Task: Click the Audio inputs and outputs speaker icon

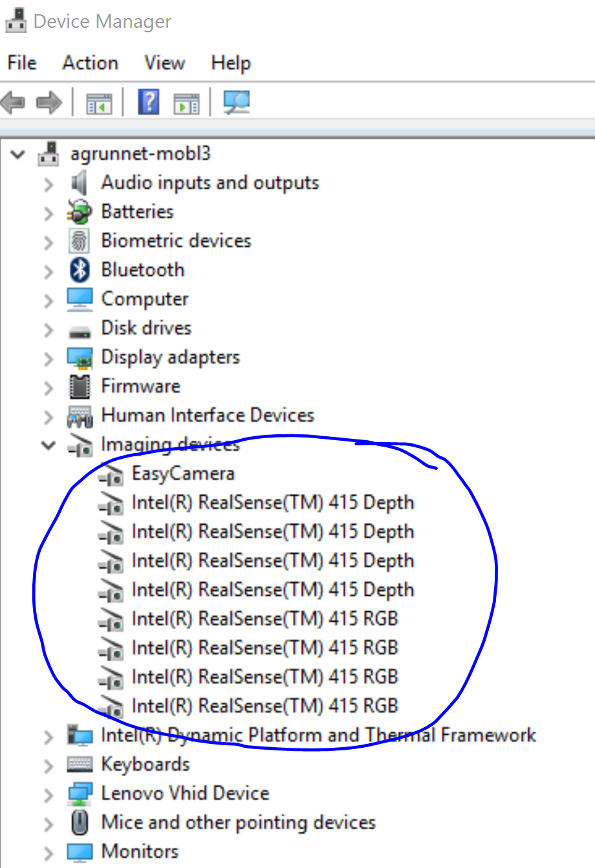Action: pyautogui.click(x=80, y=183)
